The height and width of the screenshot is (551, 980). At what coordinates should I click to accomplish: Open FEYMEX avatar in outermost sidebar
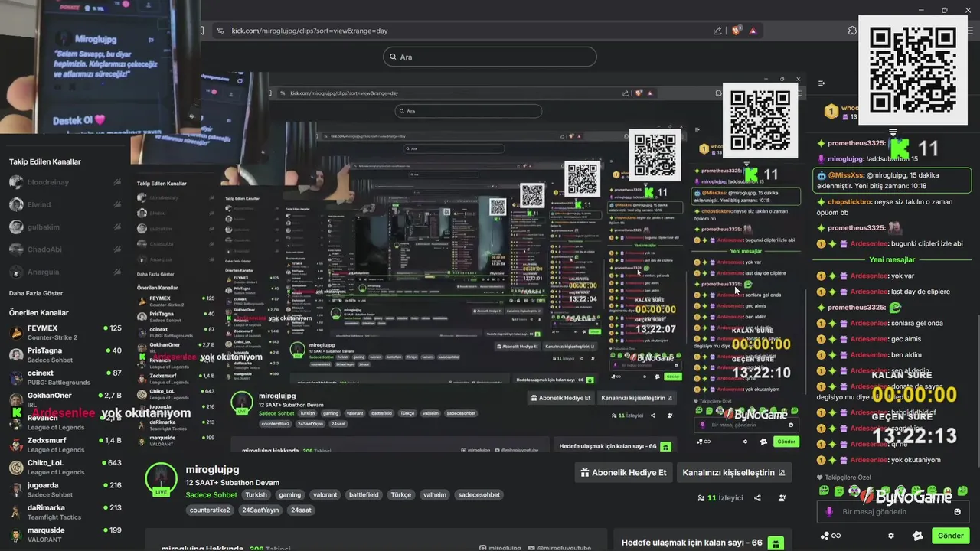click(x=15, y=332)
